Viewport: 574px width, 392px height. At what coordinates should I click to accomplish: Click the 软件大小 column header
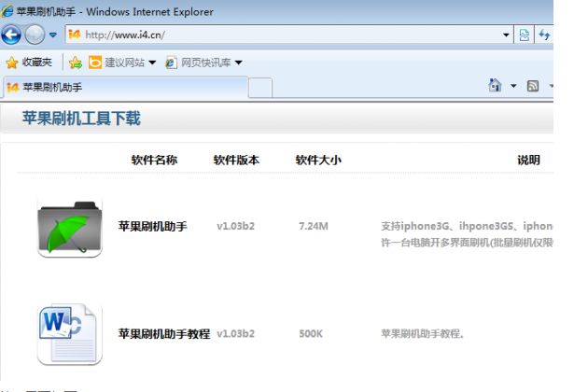pyautogui.click(x=318, y=160)
